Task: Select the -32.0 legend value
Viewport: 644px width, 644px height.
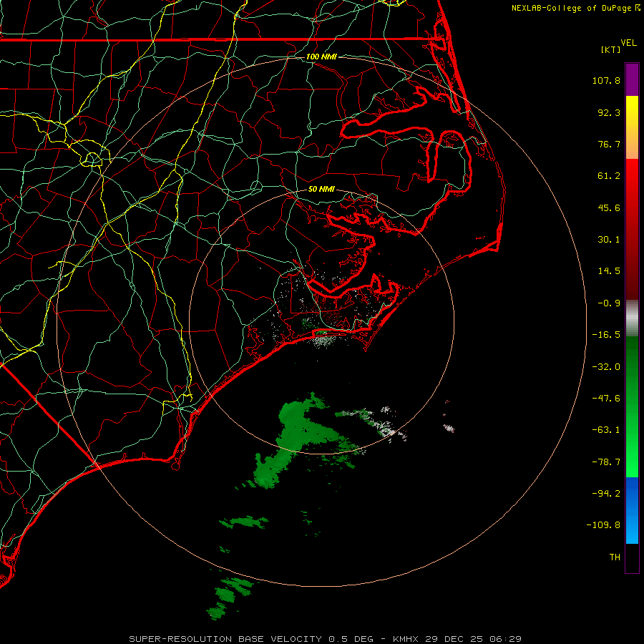Action: tap(606, 367)
